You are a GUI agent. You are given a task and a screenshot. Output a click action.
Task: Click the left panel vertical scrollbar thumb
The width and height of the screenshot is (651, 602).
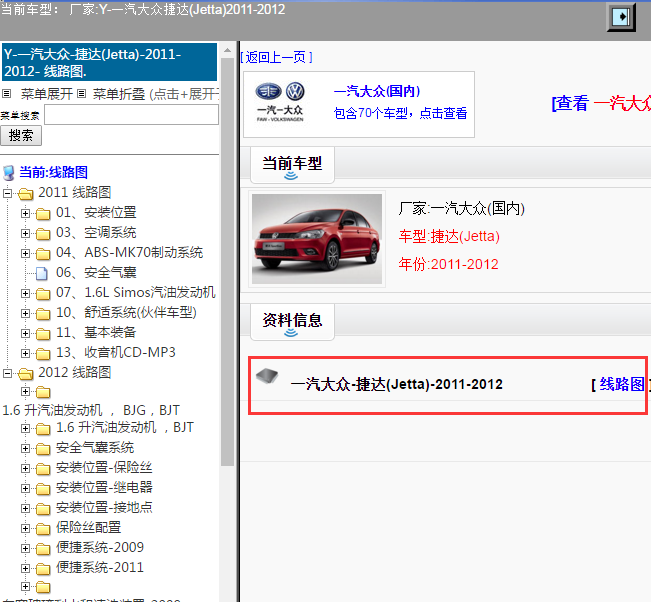pos(228,262)
